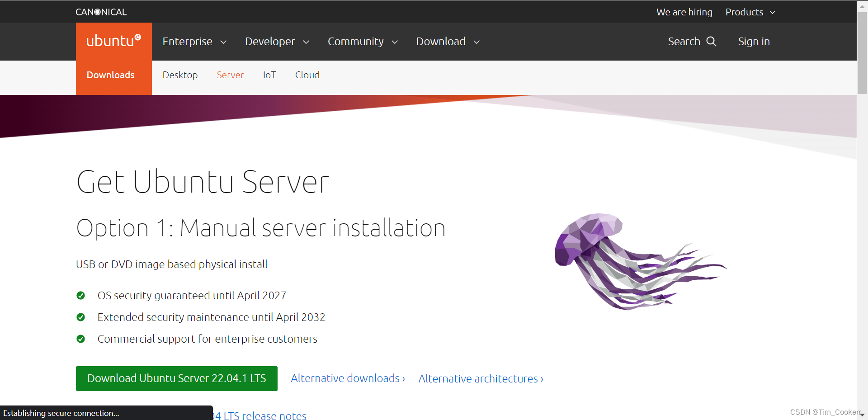Expand the Community menu chevron
868x420 pixels.
pos(395,42)
